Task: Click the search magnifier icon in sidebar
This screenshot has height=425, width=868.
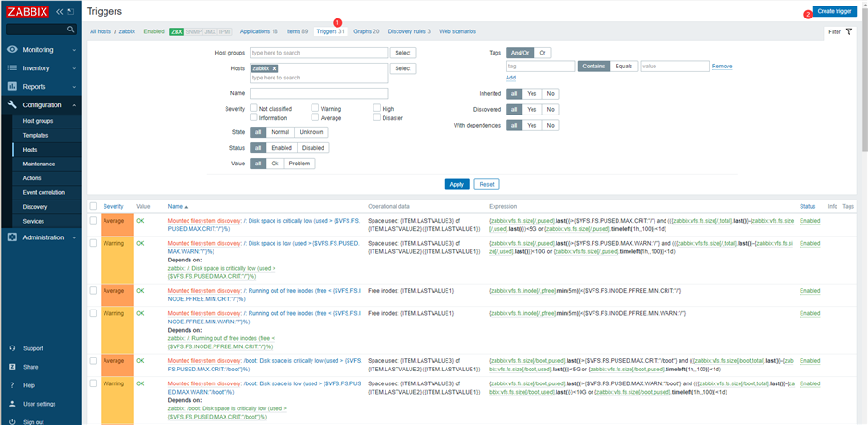Action: point(71,30)
